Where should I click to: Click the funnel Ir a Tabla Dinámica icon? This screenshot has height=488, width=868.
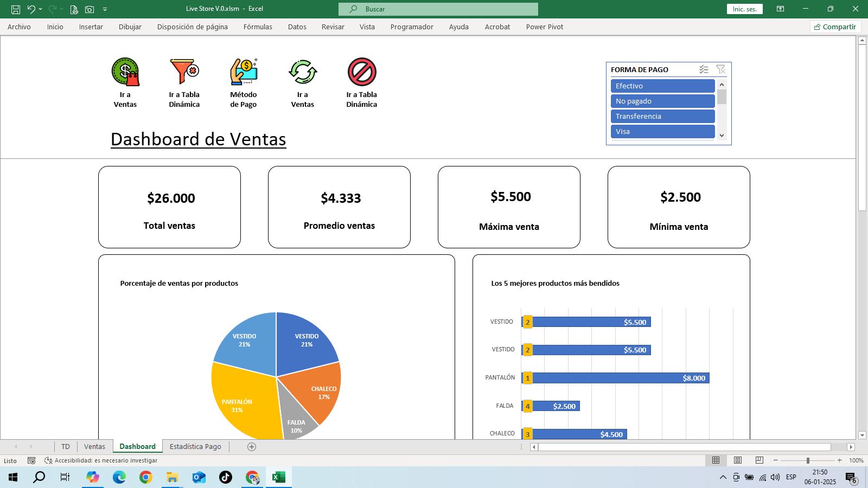point(184,72)
